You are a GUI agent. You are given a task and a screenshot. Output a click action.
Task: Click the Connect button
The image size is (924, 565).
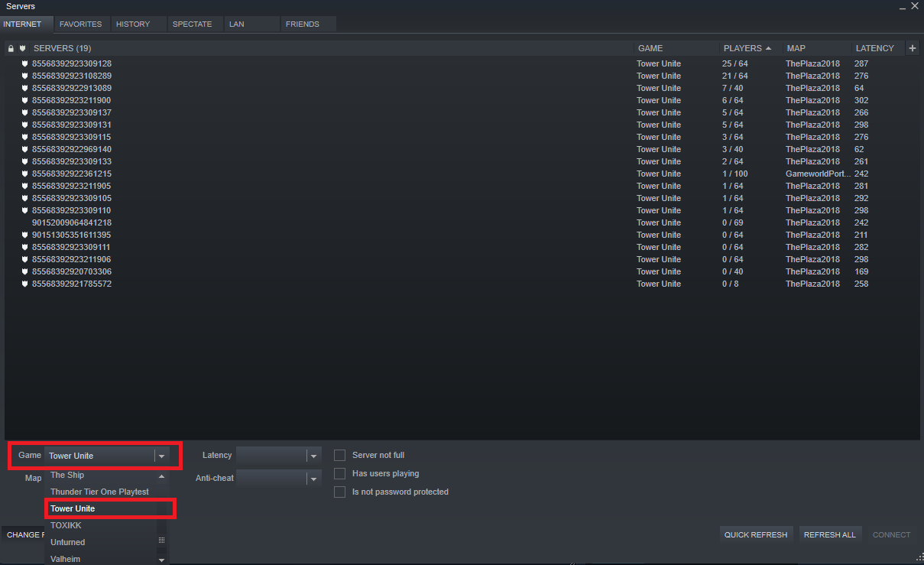coord(892,534)
